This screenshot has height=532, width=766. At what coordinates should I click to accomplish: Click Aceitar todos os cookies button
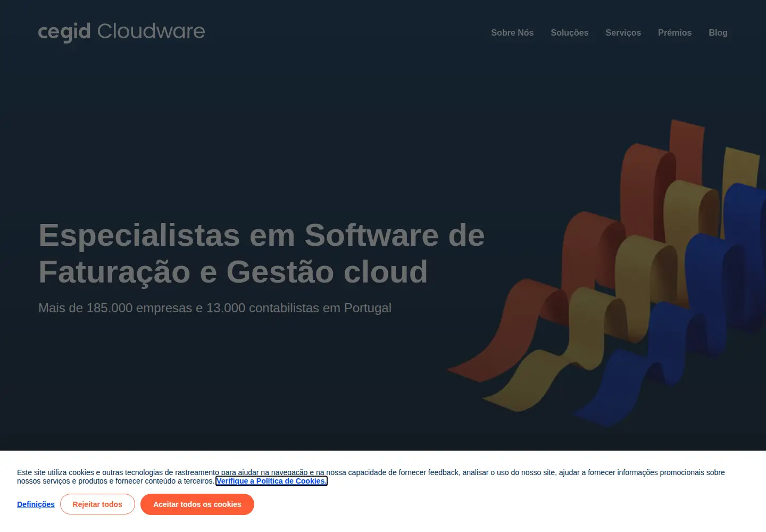click(197, 504)
